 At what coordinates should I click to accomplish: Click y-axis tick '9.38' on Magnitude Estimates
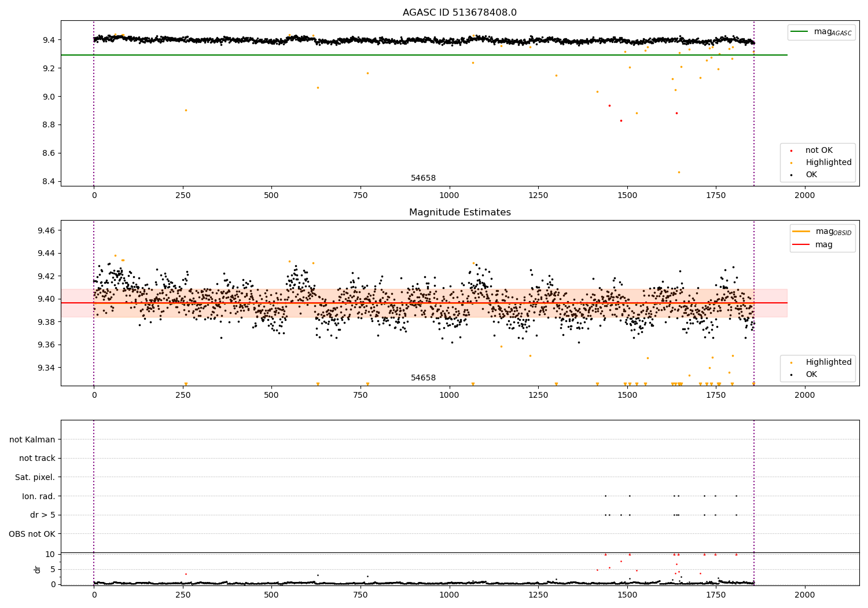coord(46,322)
